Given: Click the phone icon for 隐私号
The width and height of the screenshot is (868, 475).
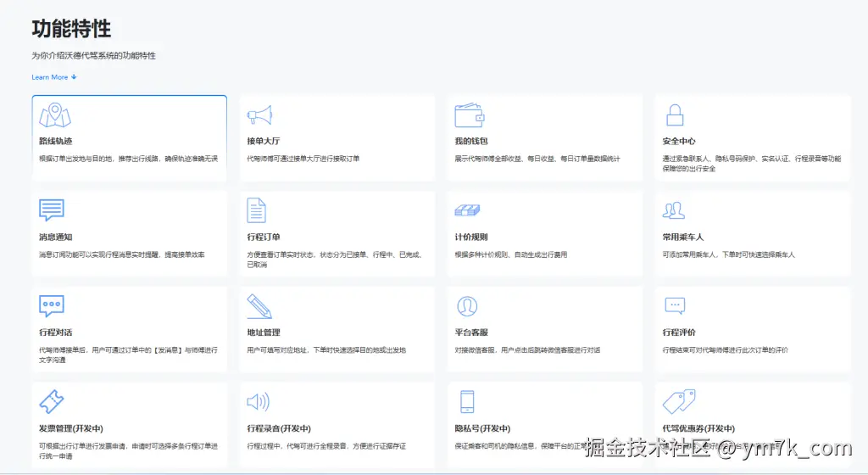Looking at the screenshot, I should coord(467,401).
